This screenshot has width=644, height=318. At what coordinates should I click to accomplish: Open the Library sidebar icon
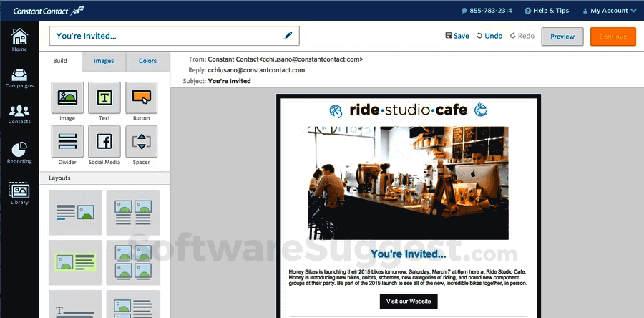click(19, 193)
